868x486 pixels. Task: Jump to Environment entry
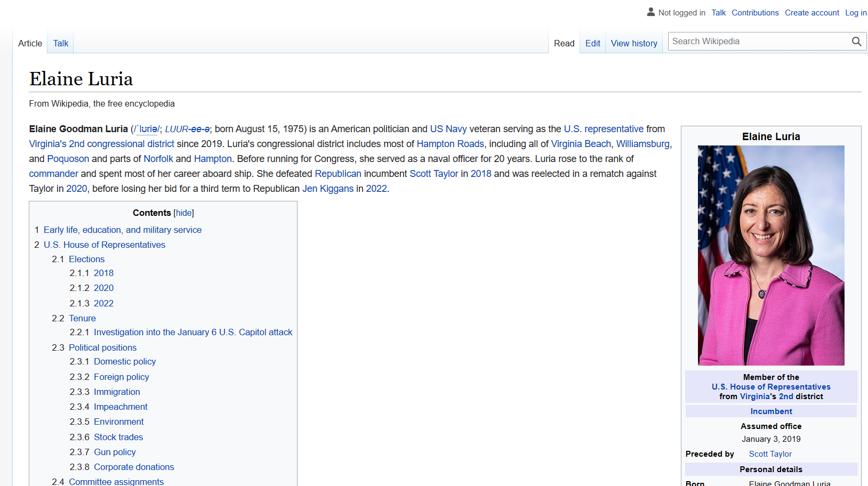click(119, 422)
